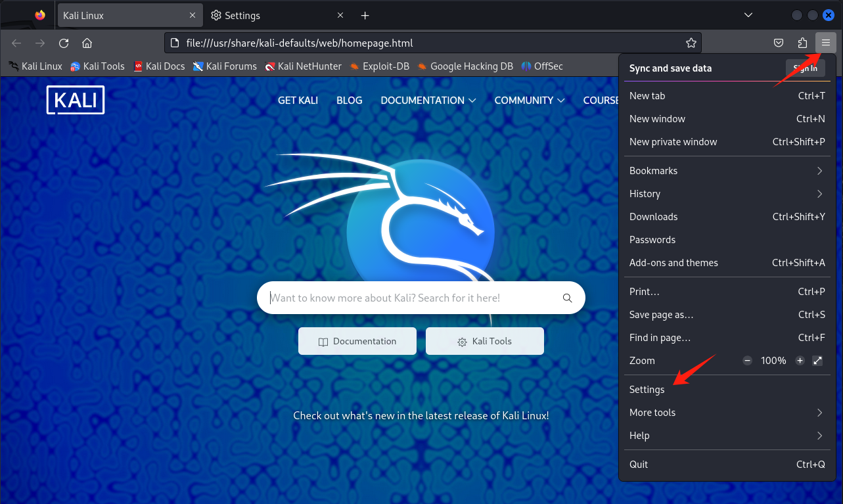Select New window from the menu
The width and height of the screenshot is (843, 504).
[727, 119]
